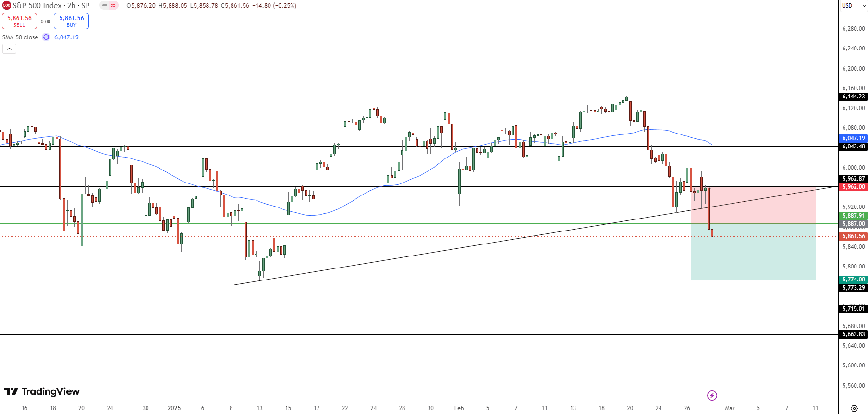868x414 pixels.
Task: Click the 6,200.00 price scale label
Action: coord(854,69)
